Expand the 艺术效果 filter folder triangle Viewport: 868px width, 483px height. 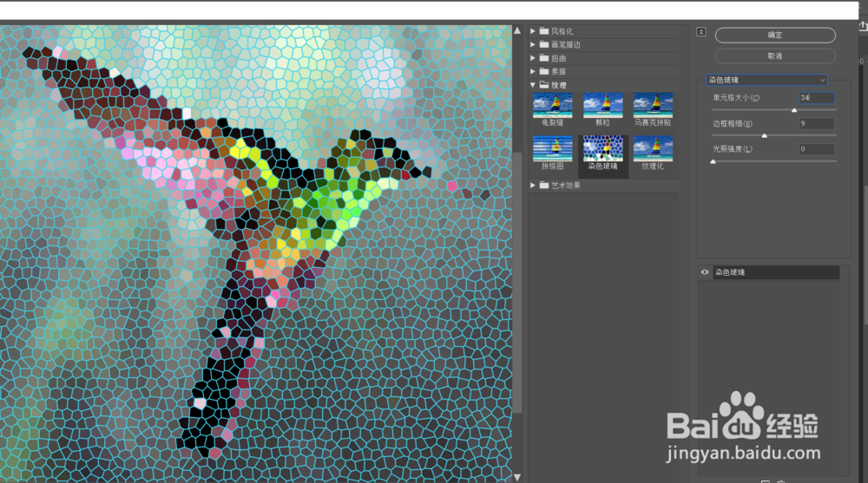(533, 186)
